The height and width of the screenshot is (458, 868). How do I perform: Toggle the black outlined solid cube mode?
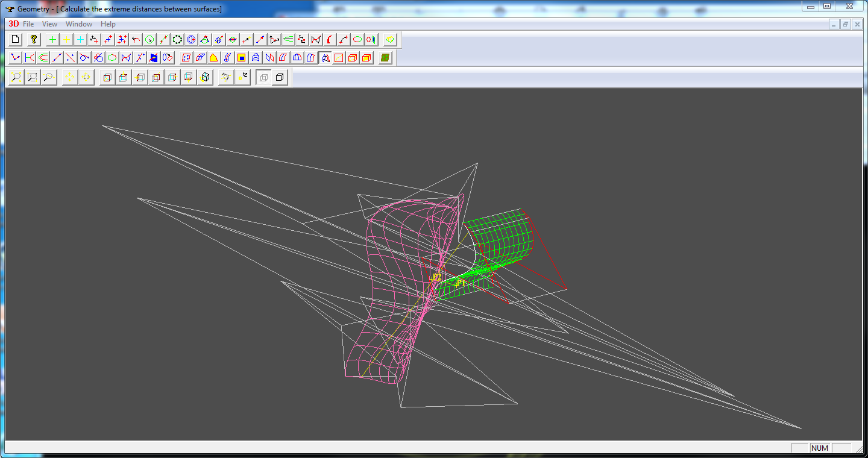pyautogui.click(x=280, y=77)
